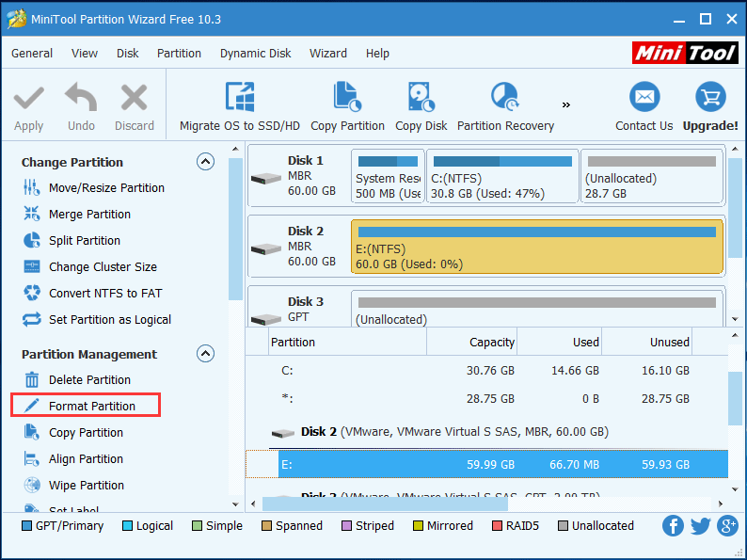
Task: Open the Partition menu
Action: click(x=179, y=54)
